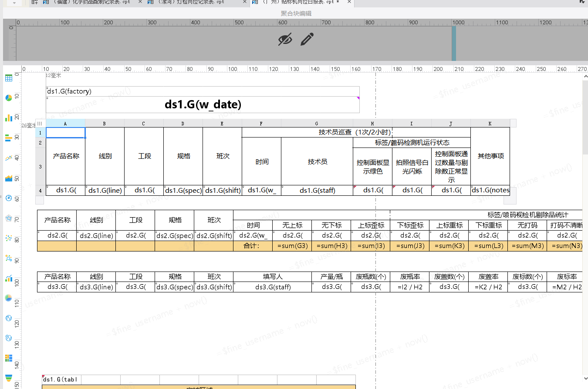Select the =sum(K3) cell
The width and height of the screenshot is (588, 389).
(449, 246)
